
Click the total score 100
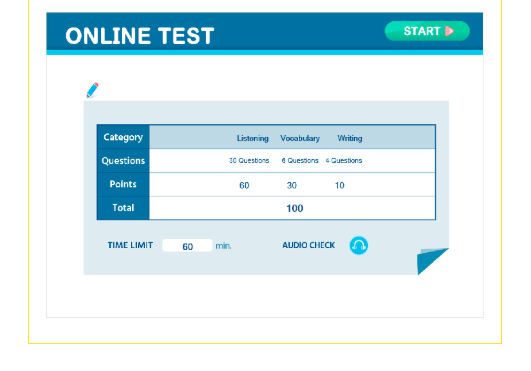[x=295, y=208]
